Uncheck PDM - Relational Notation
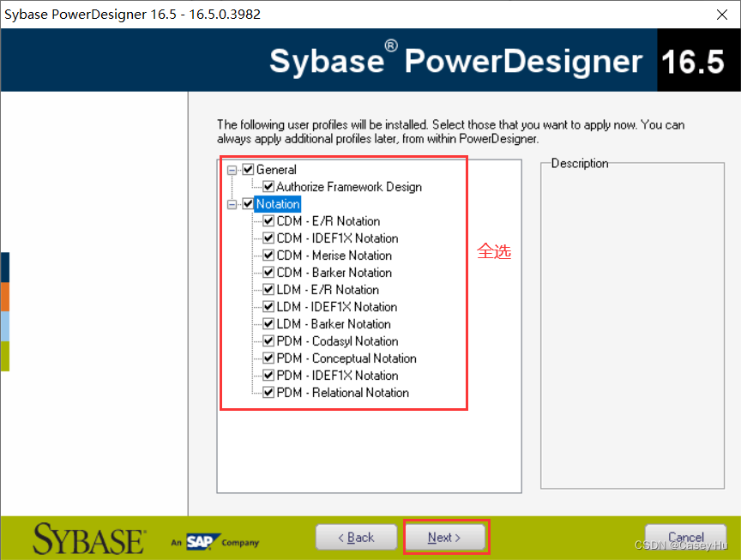This screenshot has width=741, height=560. click(x=268, y=393)
